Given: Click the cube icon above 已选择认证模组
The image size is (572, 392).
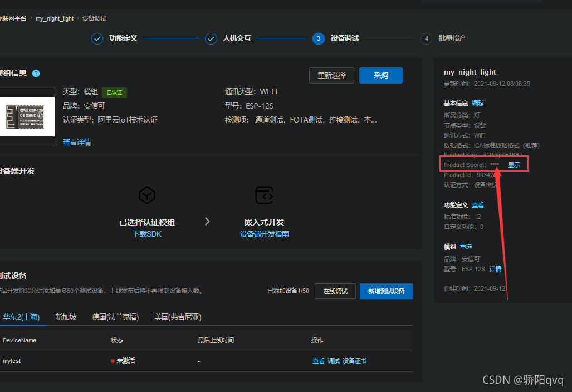Looking at the screenshot, I should [147, 195].
